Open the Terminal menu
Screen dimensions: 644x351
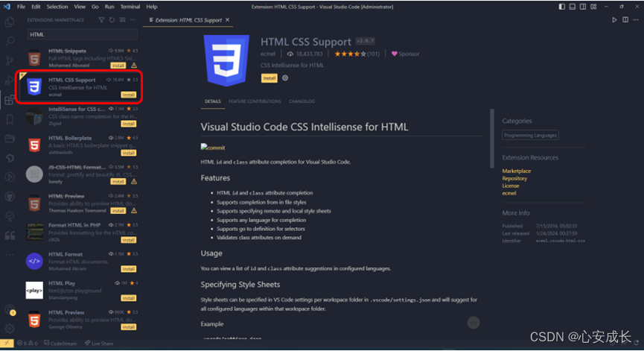pyautogui.click(x=130, y=7)
